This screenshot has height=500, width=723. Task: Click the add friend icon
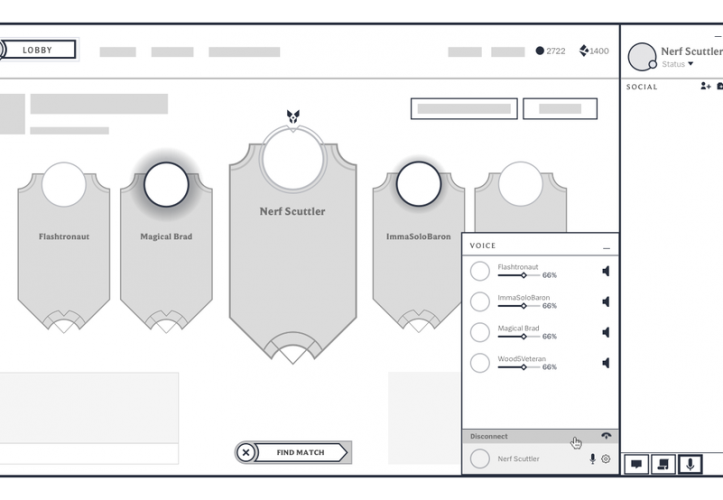pos(704,87)
